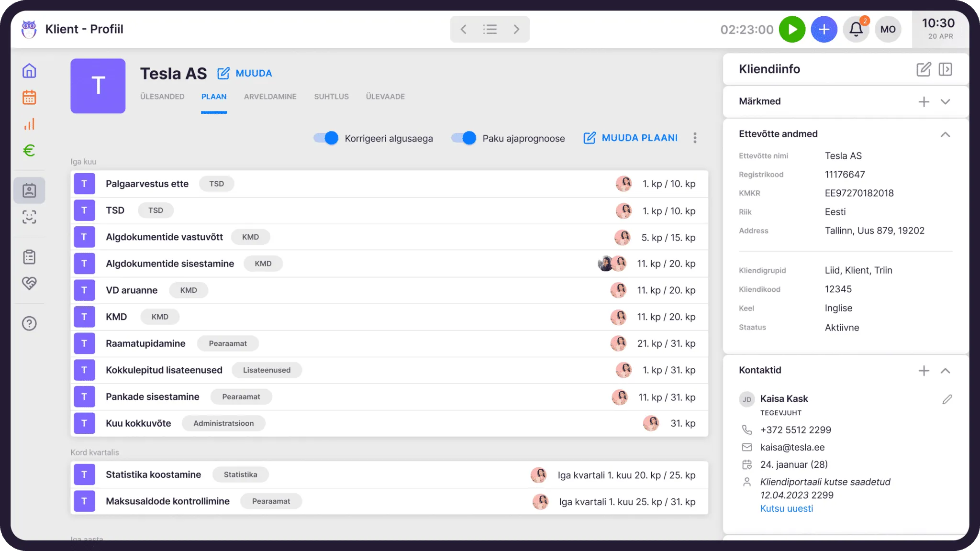Open the three-dot plan options menu
This screenshot has height=551, width=980.
point(695,138)
